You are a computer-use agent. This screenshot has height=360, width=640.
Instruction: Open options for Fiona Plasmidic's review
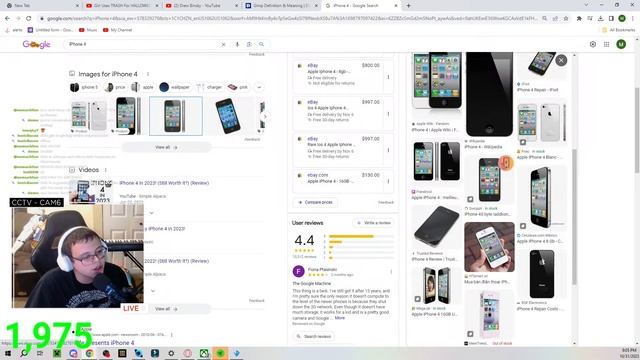(391, 272)
